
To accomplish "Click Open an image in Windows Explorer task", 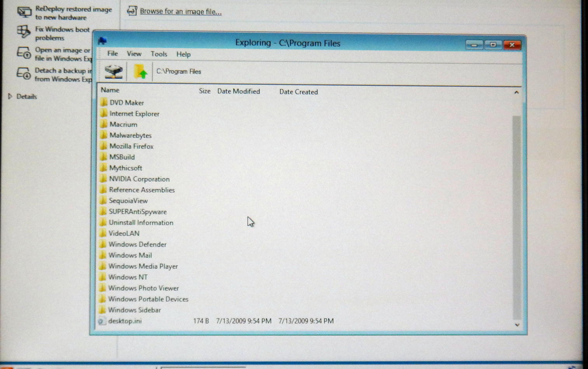I will [63, 54].
